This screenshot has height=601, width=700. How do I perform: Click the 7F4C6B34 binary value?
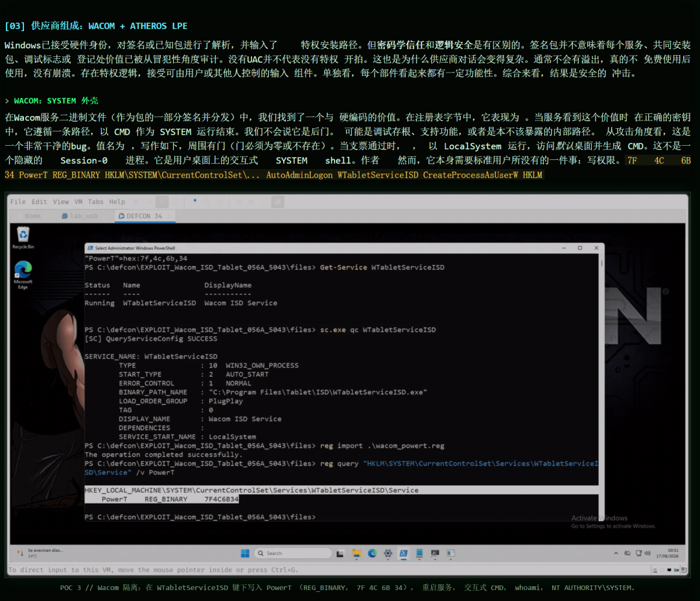coord(222,499)
